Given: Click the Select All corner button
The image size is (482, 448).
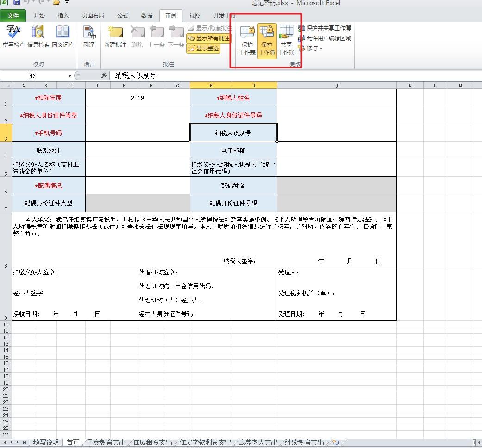Looking at the screenshot, I should [x=6, y=86].
